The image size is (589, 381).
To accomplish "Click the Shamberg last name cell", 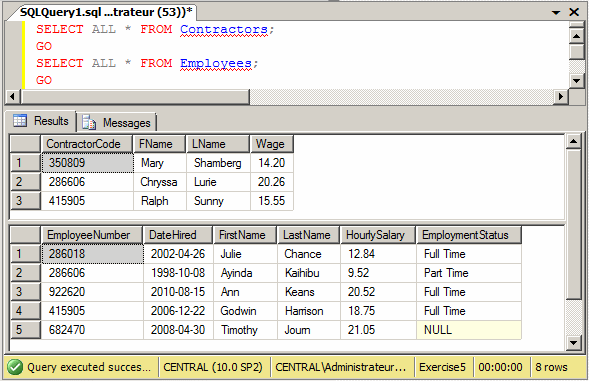I will [218, 163].
